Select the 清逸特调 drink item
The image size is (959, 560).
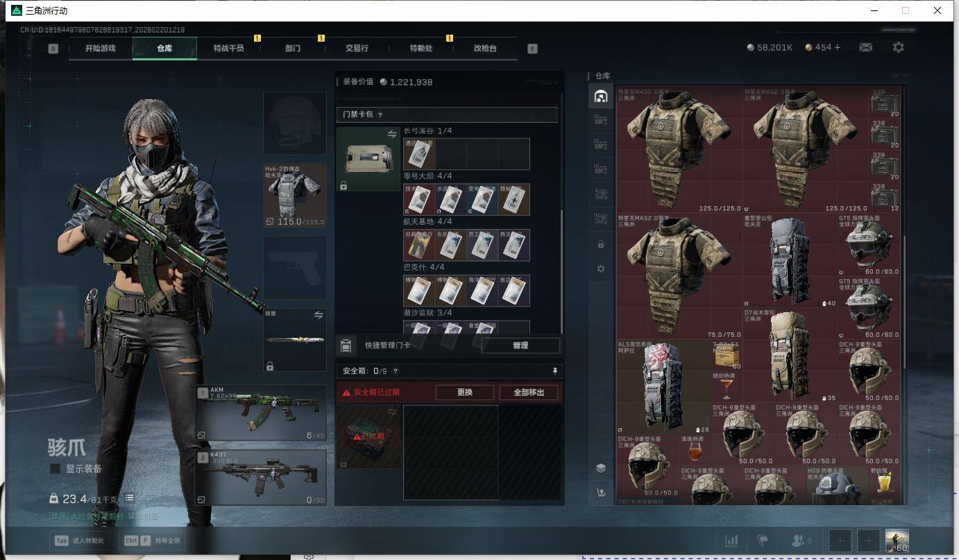(695, 449)
